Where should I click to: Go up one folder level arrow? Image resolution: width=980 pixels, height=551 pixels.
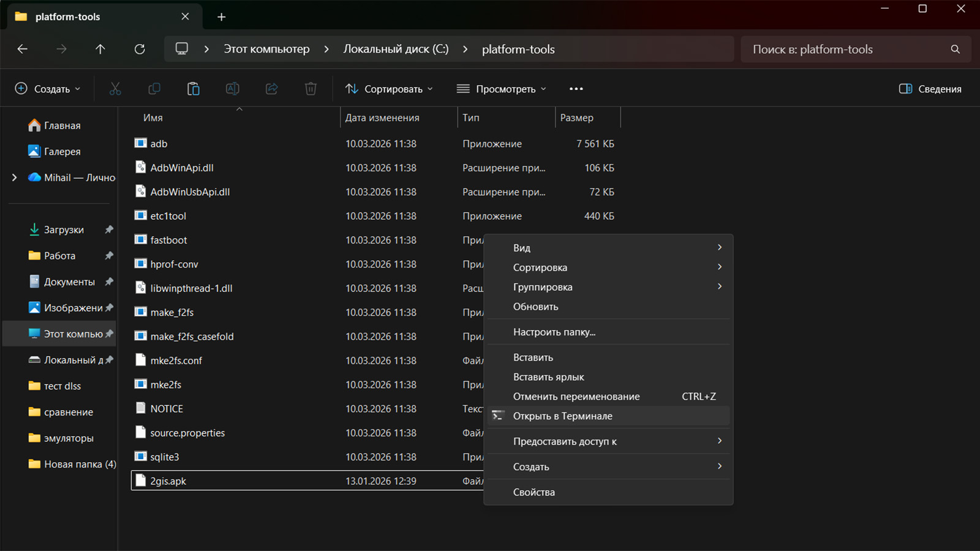pos(100,49)
